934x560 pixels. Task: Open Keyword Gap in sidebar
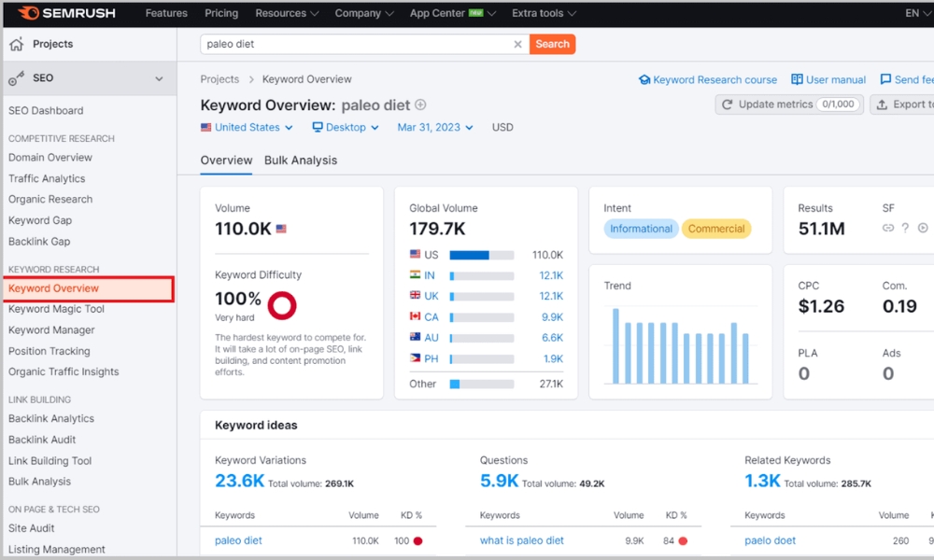pos(40,220)
